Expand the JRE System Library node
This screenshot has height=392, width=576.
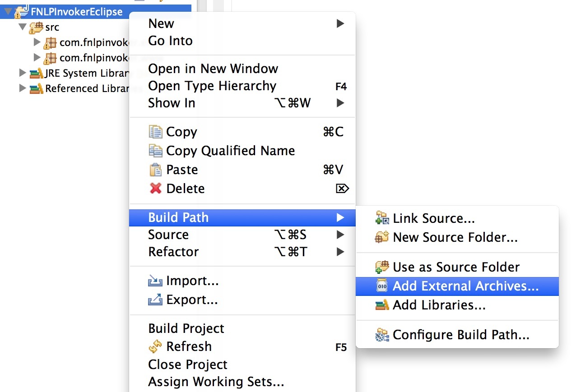click(23, 73)
